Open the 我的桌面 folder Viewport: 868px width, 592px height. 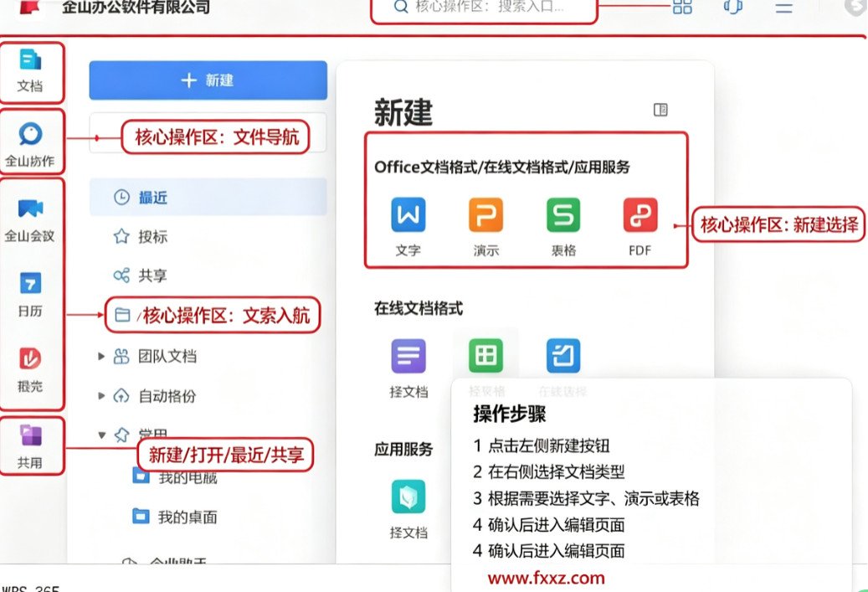click(175, 517)
